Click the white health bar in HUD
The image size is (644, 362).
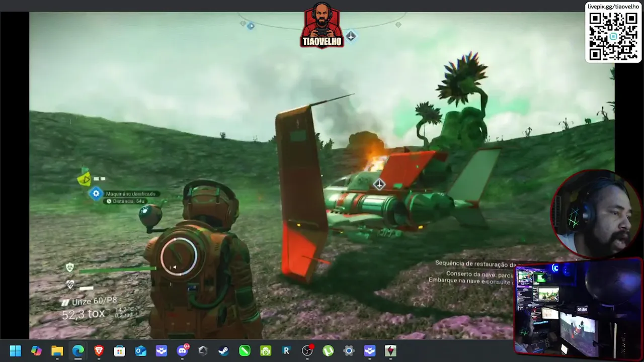[86, 289]
